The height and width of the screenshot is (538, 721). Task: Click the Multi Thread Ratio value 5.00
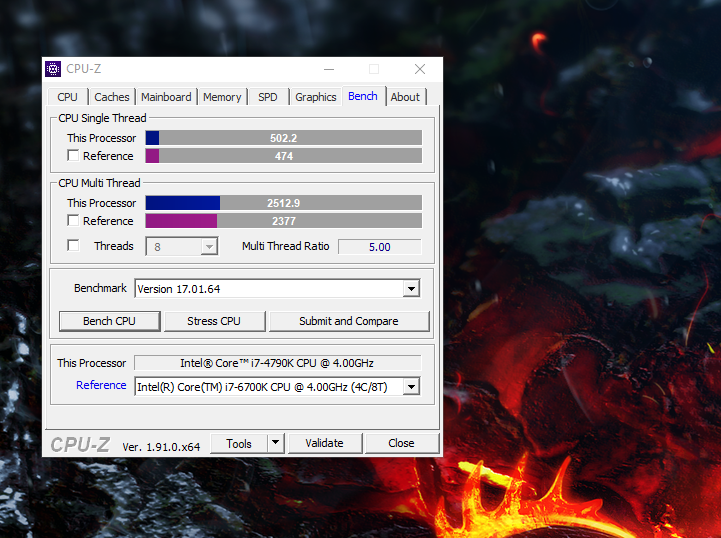point(380,247)
